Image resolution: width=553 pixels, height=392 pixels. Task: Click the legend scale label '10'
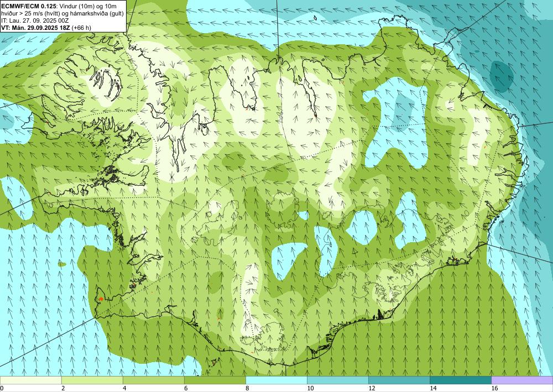click(310, 389)
